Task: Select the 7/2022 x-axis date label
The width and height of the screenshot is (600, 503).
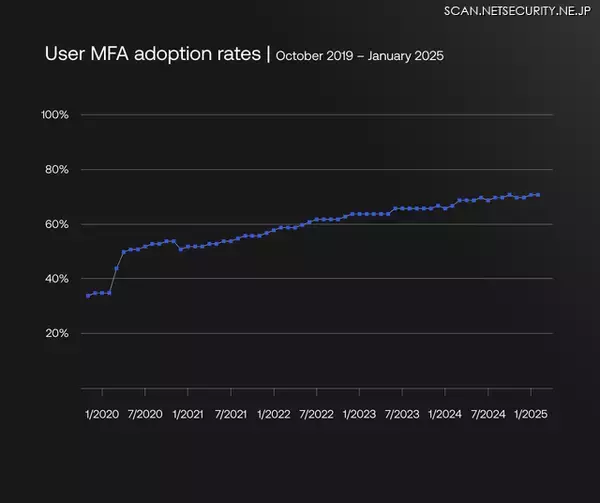Action: 316,414
